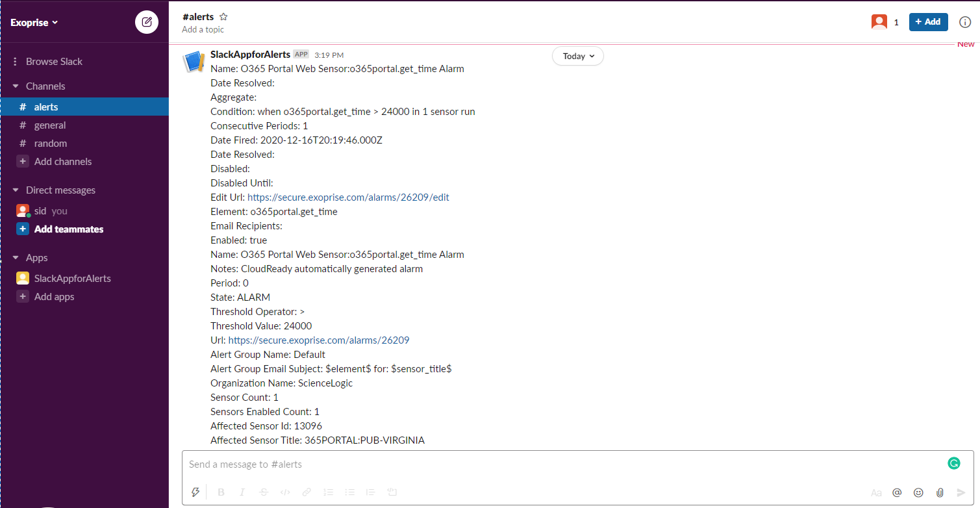Click the 3:19 PM message timestamp
Viewport: 980px width, 508px height.
tap(329, 55)
